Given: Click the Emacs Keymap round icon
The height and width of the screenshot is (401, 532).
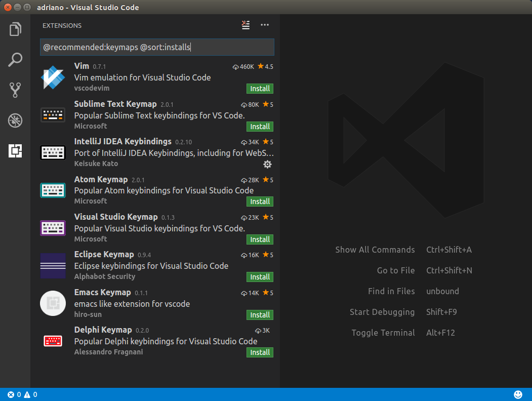Looking at the screenshot, I should point(53,303).
